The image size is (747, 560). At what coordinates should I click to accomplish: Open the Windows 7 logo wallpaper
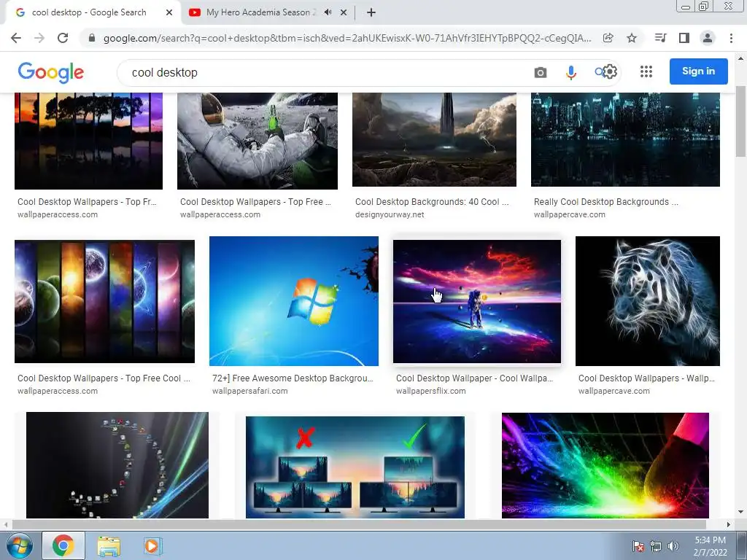pos(294,301)
